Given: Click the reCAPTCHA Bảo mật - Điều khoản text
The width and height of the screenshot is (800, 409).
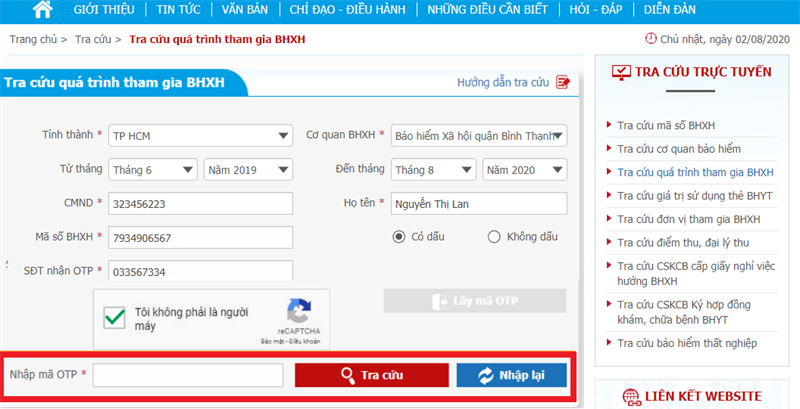Looking at the screenshot, I should tap(291, 341).
